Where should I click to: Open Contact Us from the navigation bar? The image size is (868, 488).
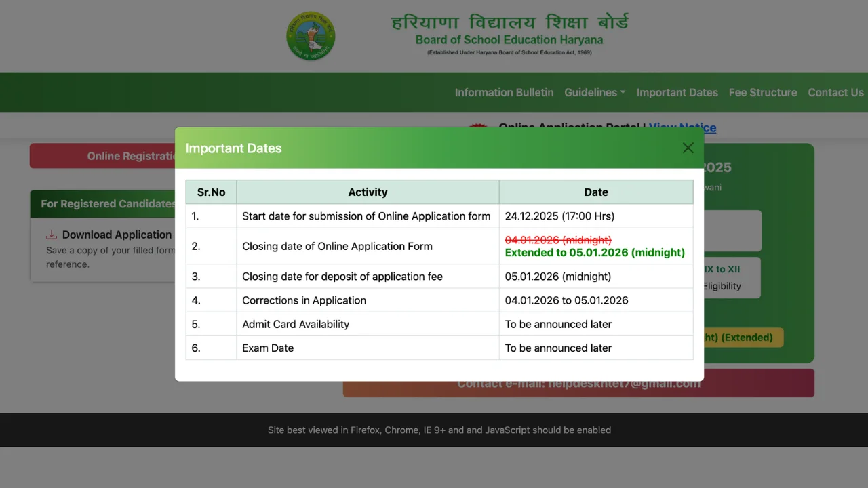(835, 92)
